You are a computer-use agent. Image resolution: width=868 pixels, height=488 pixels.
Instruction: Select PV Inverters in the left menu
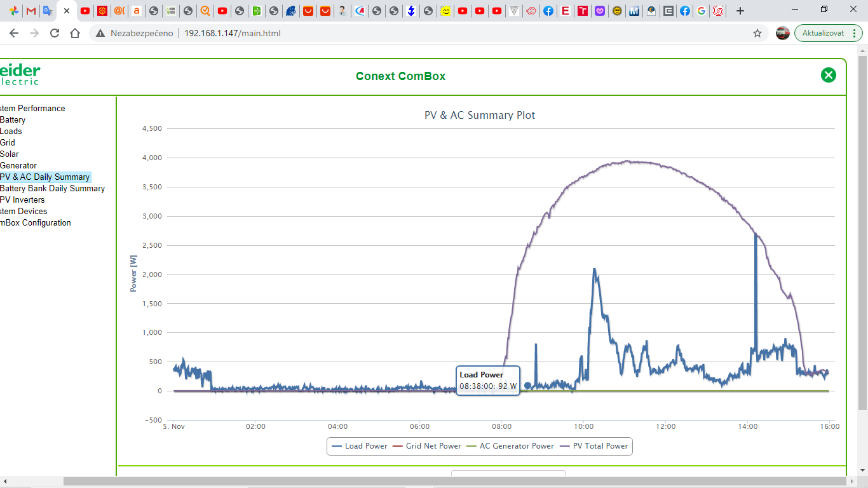(x=22, y=200)
